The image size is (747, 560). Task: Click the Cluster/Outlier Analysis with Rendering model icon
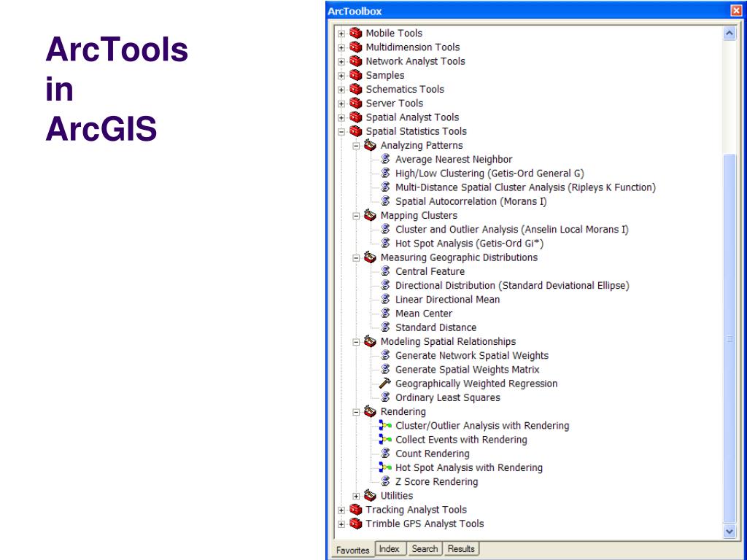(x=385, y=425)
